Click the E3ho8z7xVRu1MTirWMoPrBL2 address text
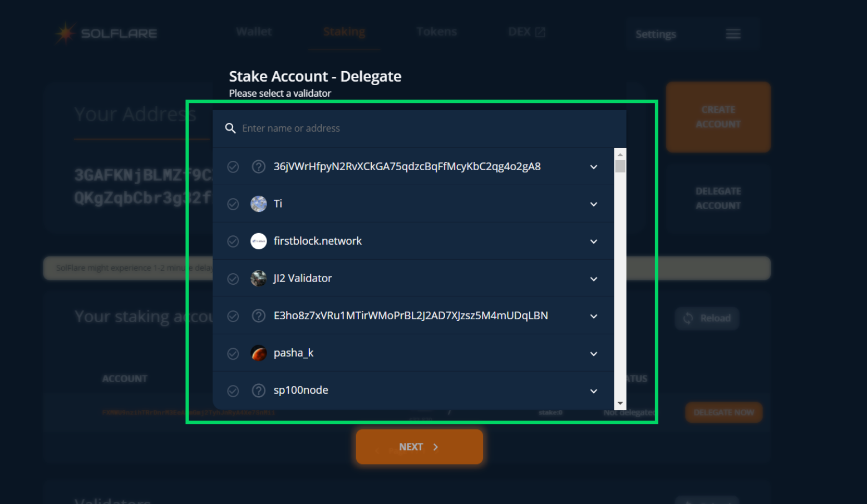867x504 pixels. pos(411,315)
